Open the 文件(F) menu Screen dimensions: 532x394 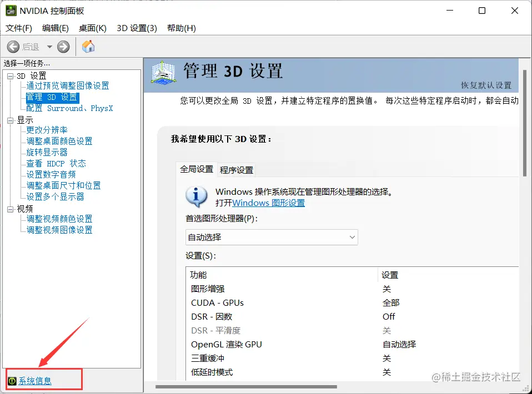click(19, 28)
